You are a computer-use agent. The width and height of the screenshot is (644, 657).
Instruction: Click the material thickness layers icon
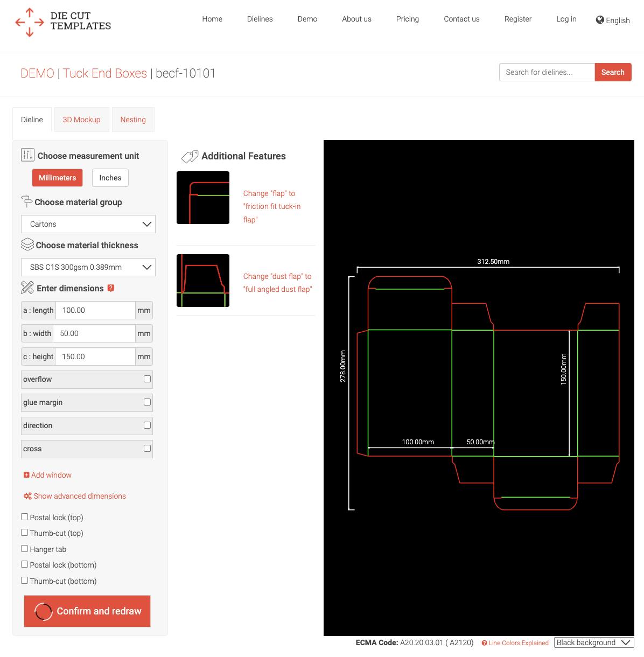[x=27, y=244]
